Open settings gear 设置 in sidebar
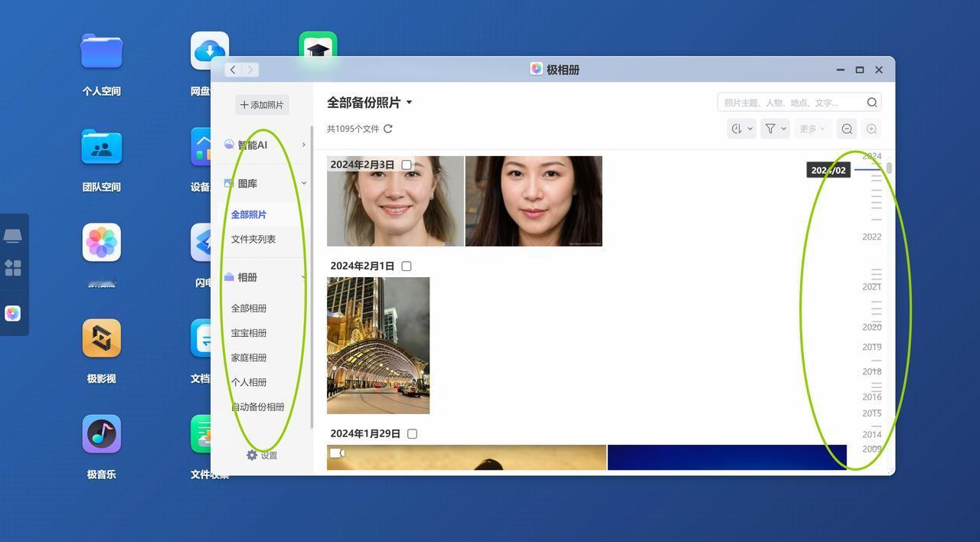Image resolution: width=980 pixels, height=542 pixels. pos(261,455)
